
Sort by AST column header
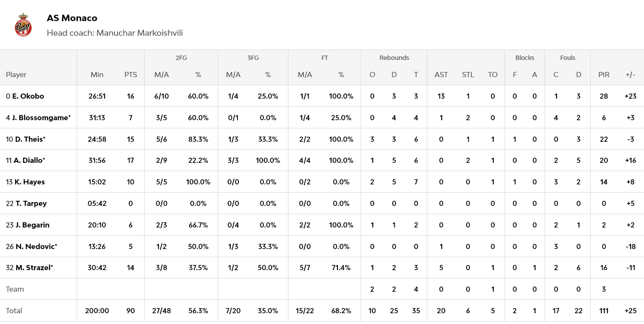[441, 75]
